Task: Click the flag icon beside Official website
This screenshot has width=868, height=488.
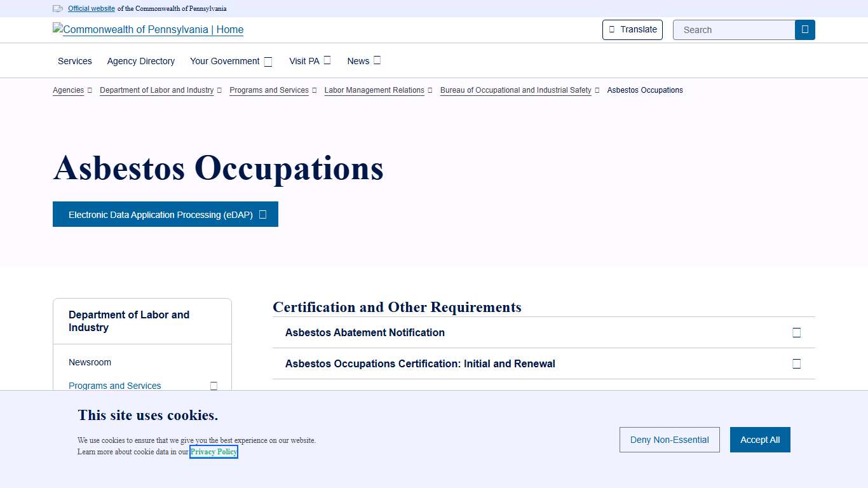Action: point(57,8)
